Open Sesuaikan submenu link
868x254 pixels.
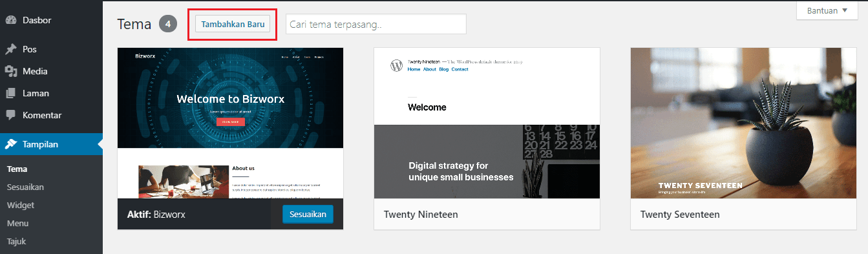pos(25,187)
